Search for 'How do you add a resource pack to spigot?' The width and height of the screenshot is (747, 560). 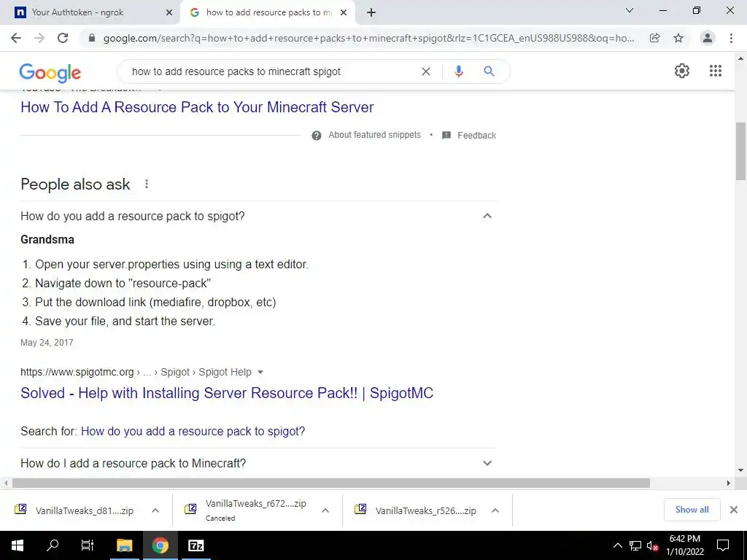click(x=193, y=432)
